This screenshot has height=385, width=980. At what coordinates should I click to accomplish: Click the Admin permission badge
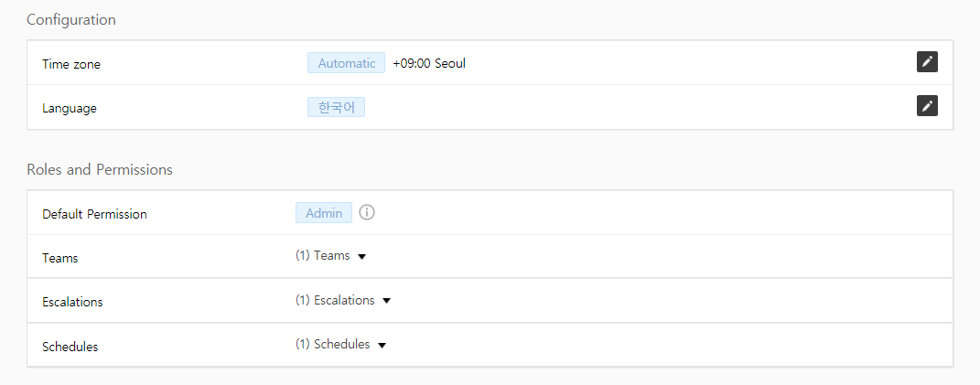323,213
